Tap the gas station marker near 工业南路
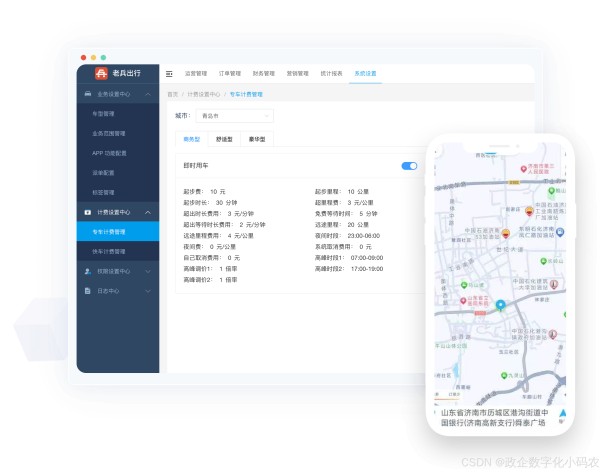Screen dimensions: 600x472 point(529,211)
